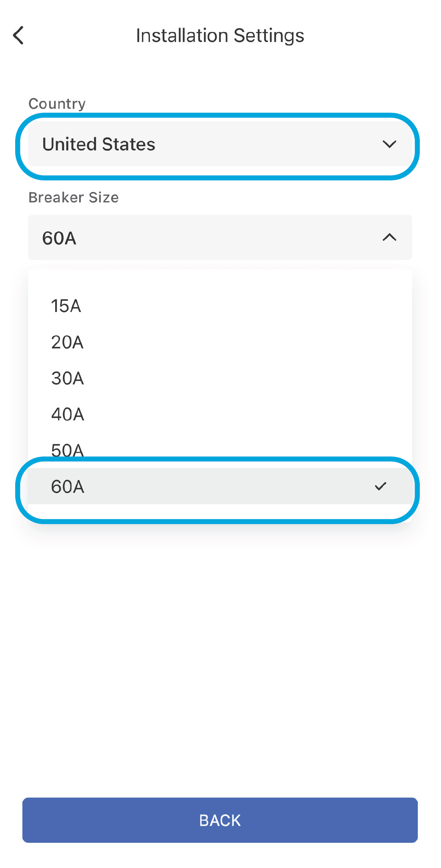The width and height of the screenshot is (441, 868).
Task: Click the blue BACK button
Action: 220,820
